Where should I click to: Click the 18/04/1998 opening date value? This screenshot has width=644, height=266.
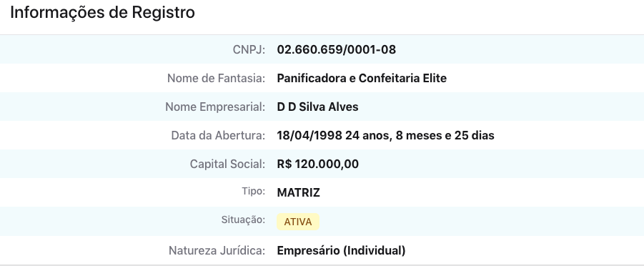coord(309,135)
